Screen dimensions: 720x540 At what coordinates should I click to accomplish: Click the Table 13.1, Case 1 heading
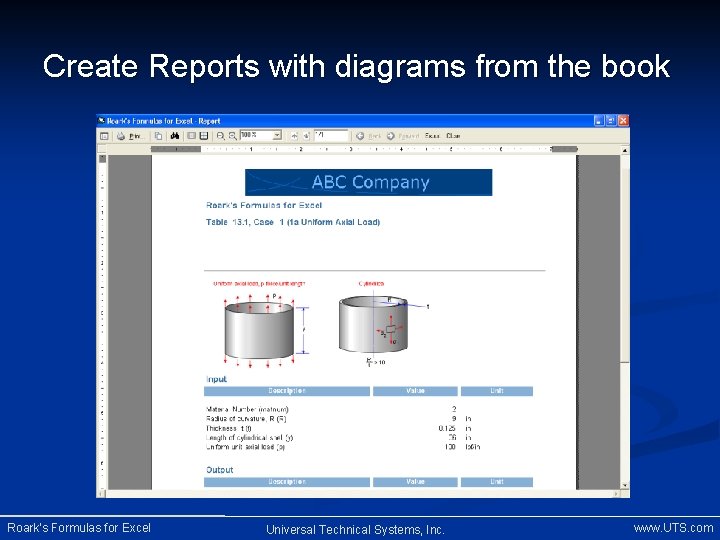pyautogui.click(x=293, y=222)
